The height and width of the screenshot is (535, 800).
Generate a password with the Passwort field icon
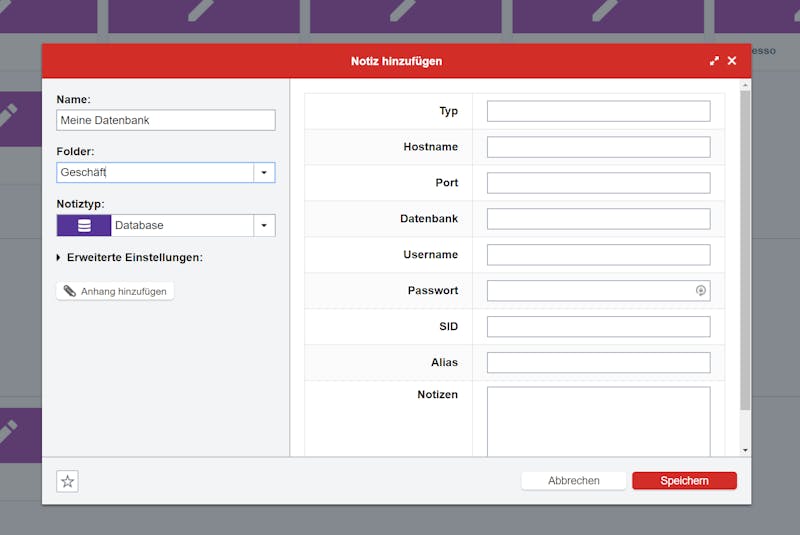coord(701,290)
